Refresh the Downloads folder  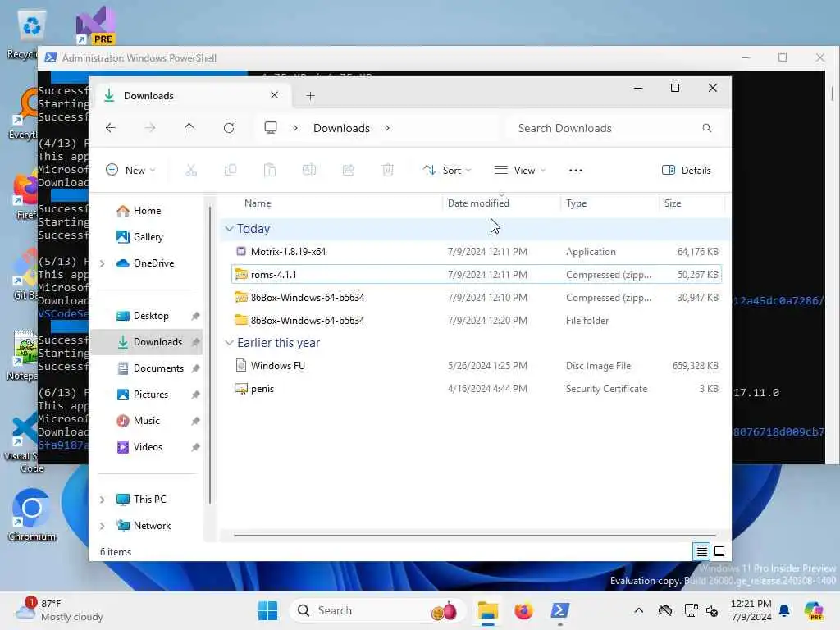[x=229, y=128]
